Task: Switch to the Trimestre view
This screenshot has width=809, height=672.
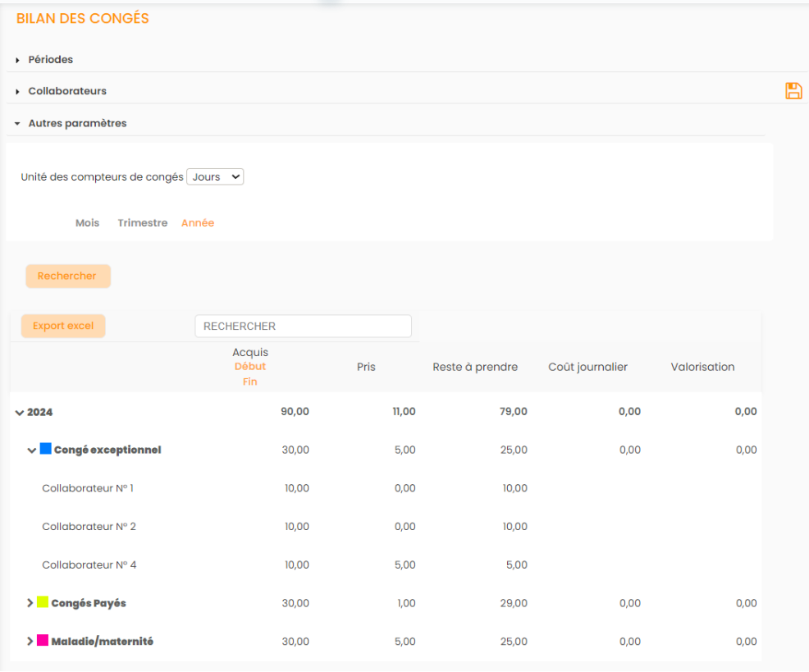Action: tap(142, 223)
